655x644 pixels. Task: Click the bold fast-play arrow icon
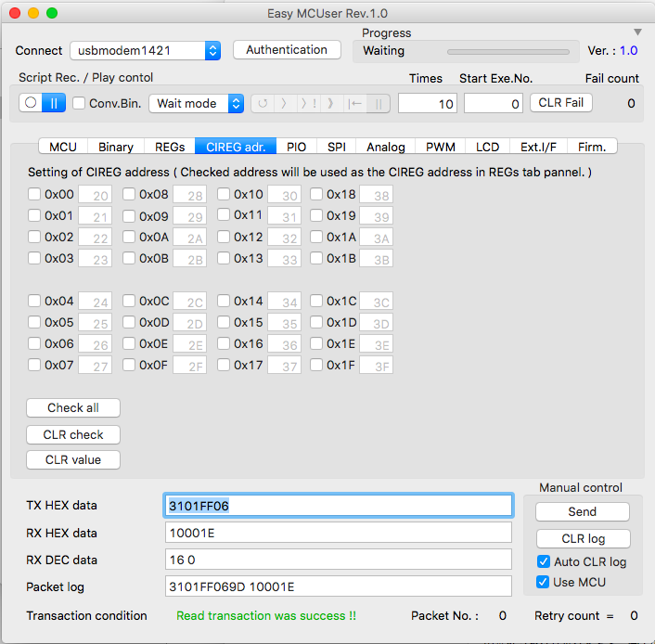pos(331,103)
